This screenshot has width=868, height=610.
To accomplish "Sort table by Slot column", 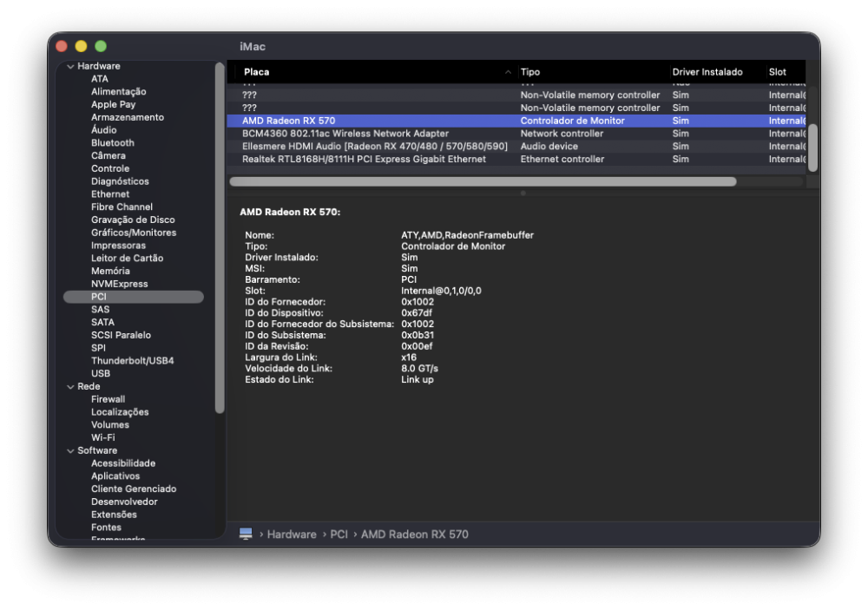I will 777,72.
